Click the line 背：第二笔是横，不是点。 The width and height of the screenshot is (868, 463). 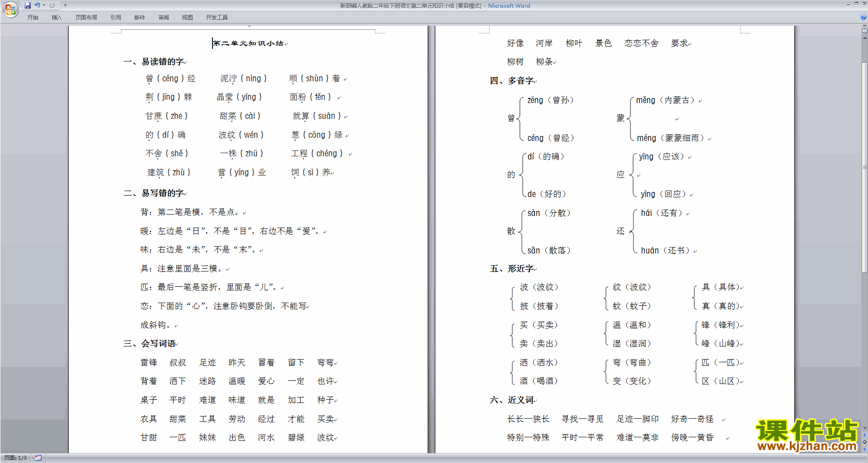tap(192, 212)
